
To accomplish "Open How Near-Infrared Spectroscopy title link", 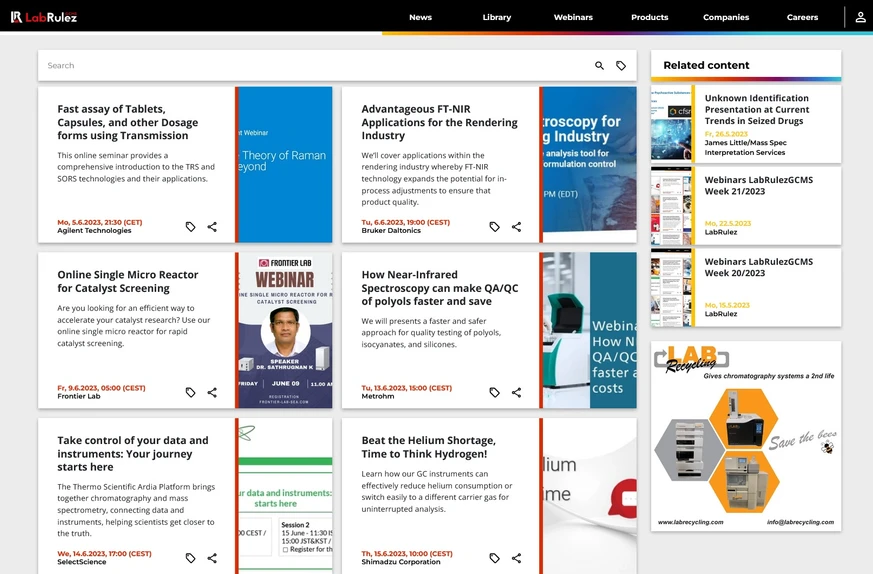I will coord(439,288).
